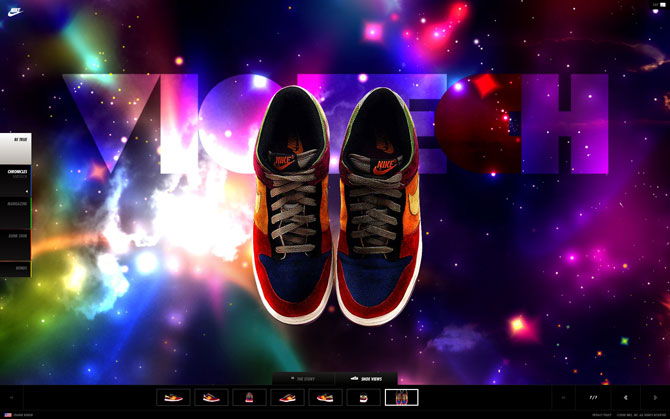Image resolution: width=670 pixels, height=419 pixels.
Task: Select the Chronicles menu item
Action: click(x=15, y=180)
